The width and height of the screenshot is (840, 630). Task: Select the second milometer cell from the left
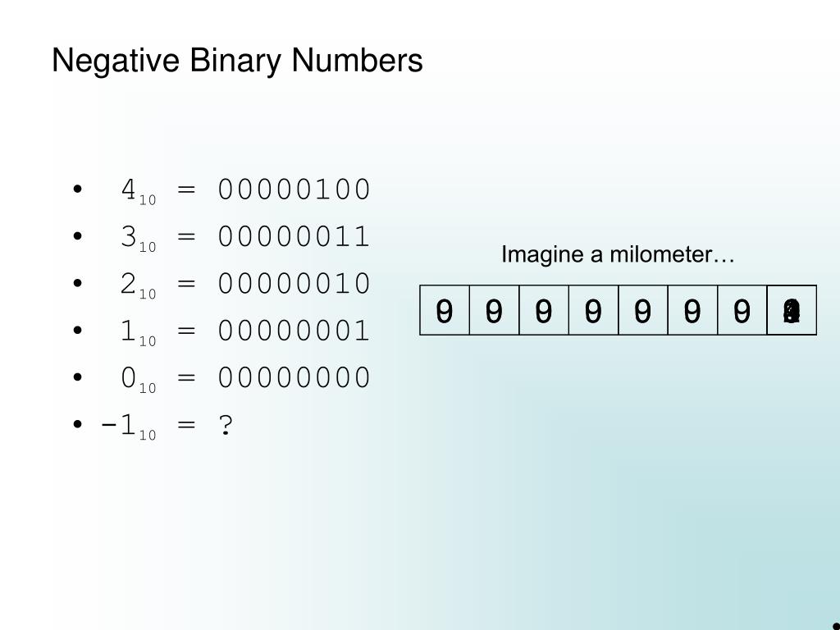[495, 310]
